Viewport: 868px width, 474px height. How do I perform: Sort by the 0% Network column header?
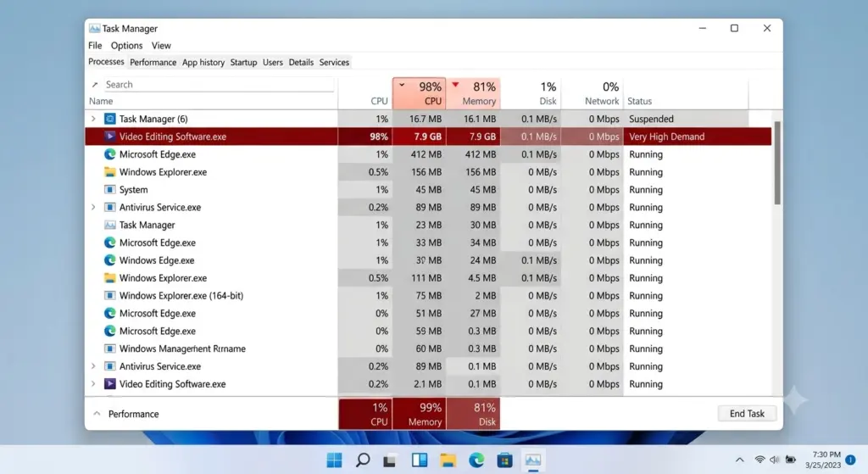(x=592, y=93)
